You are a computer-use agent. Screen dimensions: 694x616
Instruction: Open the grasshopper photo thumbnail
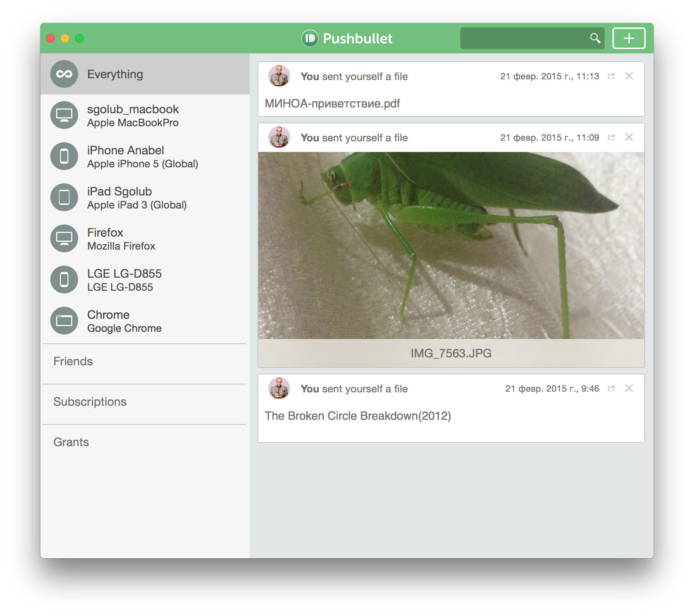pyautogui.click(x=451, y=245)
